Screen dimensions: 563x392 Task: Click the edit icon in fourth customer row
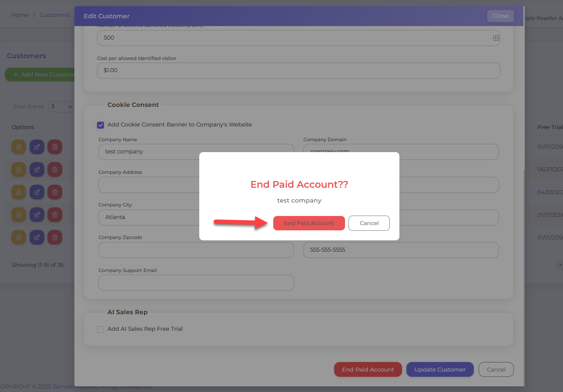coord(37,215)
